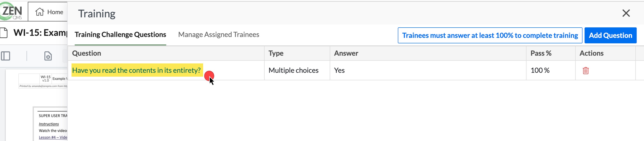Open the Lesson #4 video link

click(x=53, y=137)
